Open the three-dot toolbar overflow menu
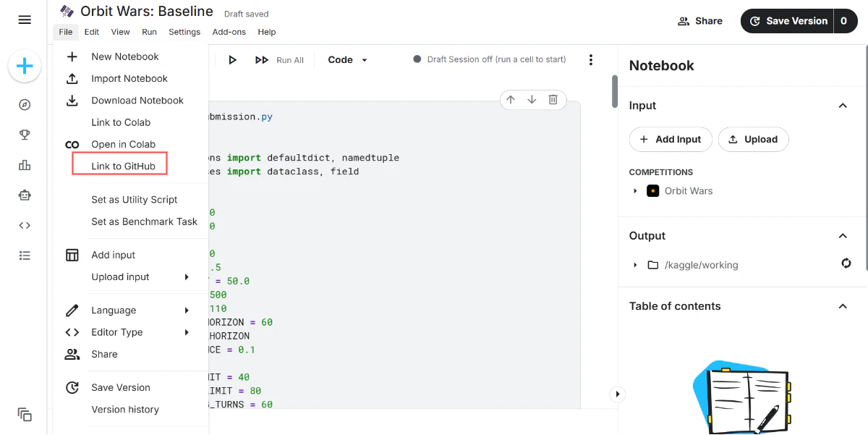This screenshot has height=435, width=868. pos(591,60)
